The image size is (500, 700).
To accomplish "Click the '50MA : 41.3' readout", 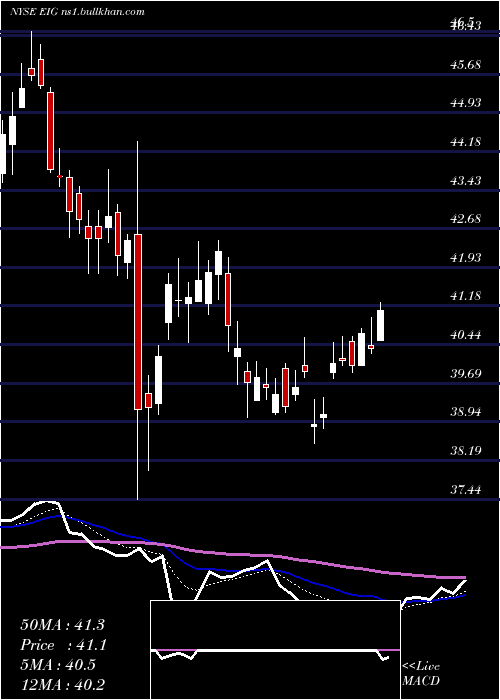I will (62, 625).
